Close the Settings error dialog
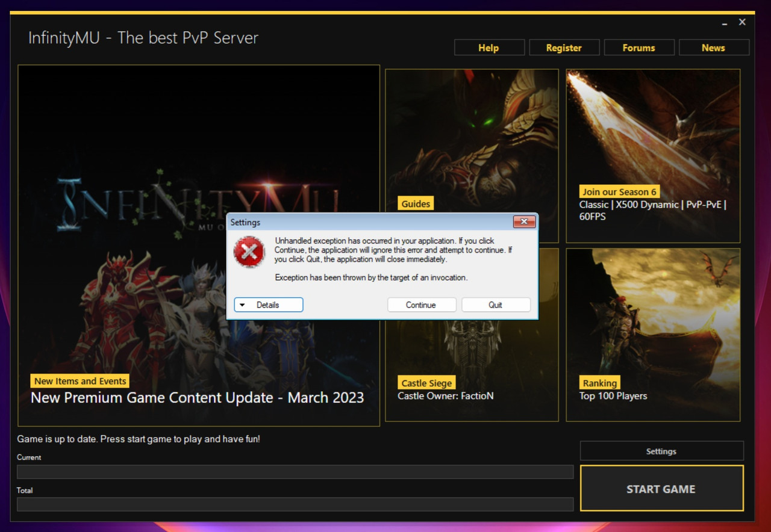 click(x=524, y=221)
